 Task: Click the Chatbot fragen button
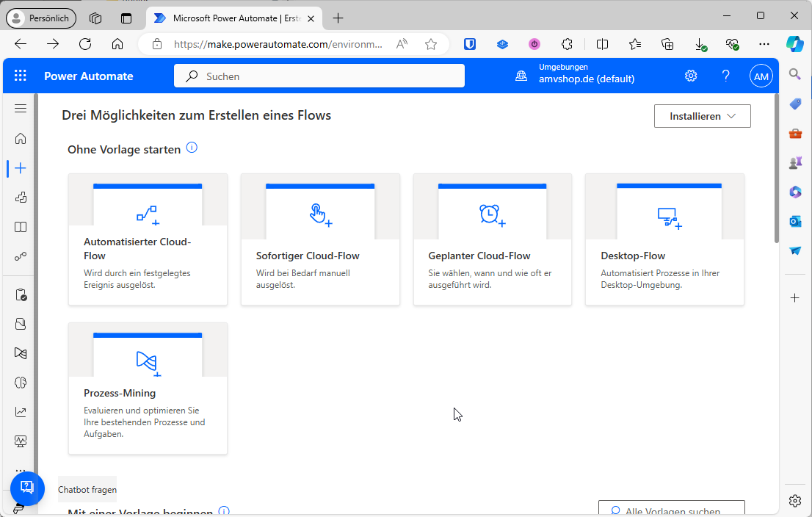87,489
